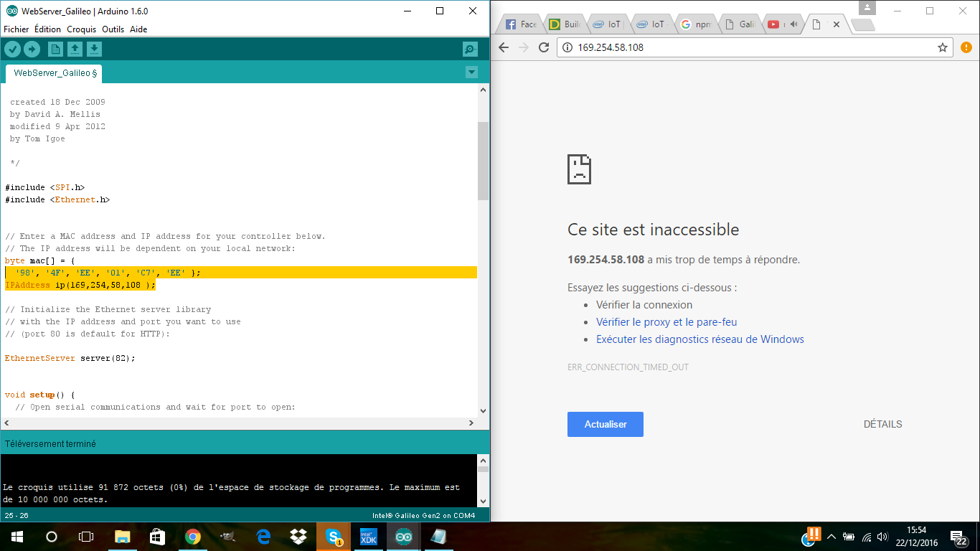The image size is (980, 551).
Task: Click the address bar showing 169.254.58.108
Action: (x=746, y=47)
